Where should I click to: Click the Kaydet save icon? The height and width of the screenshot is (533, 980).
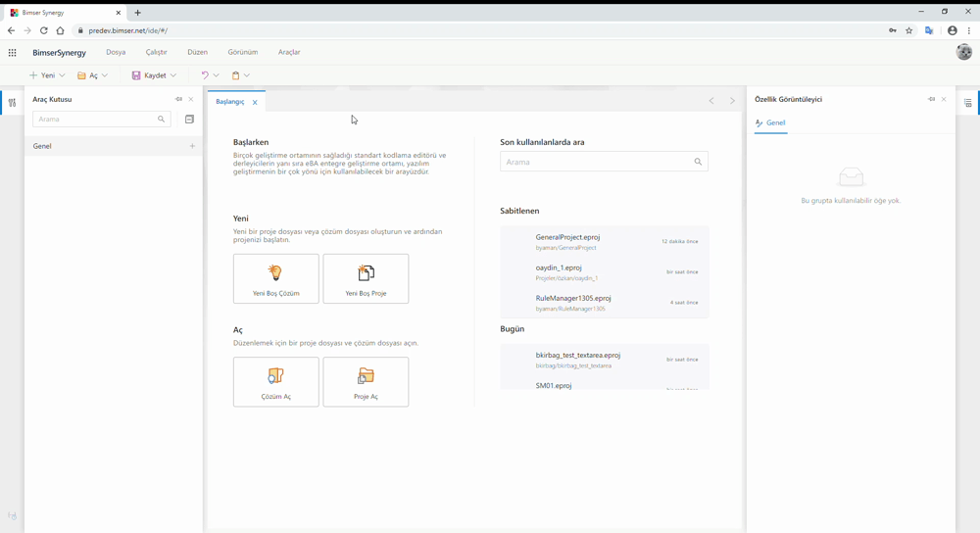[x=136, y=75]
